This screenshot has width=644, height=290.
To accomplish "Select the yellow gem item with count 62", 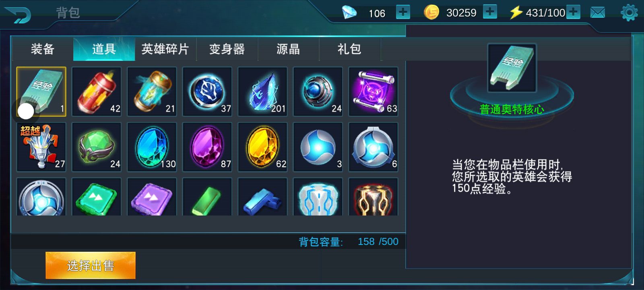I will click(263, 147).
